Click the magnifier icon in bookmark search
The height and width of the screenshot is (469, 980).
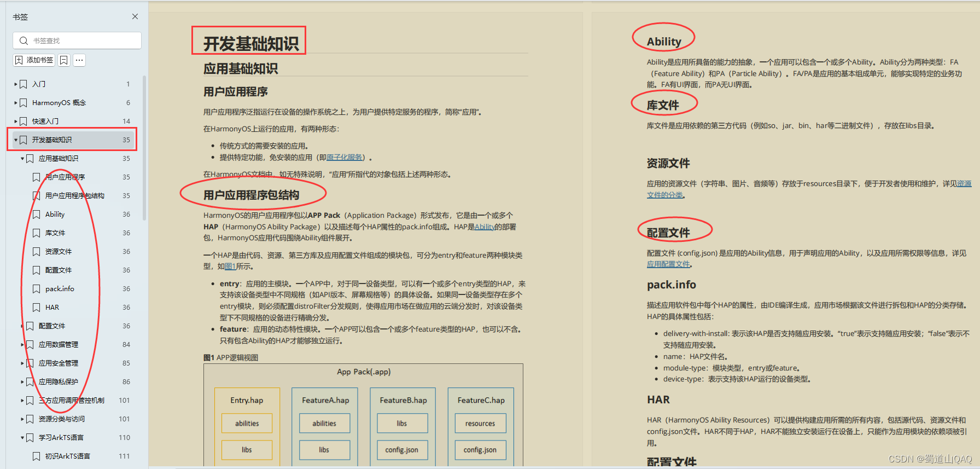(x=24, y=40)
